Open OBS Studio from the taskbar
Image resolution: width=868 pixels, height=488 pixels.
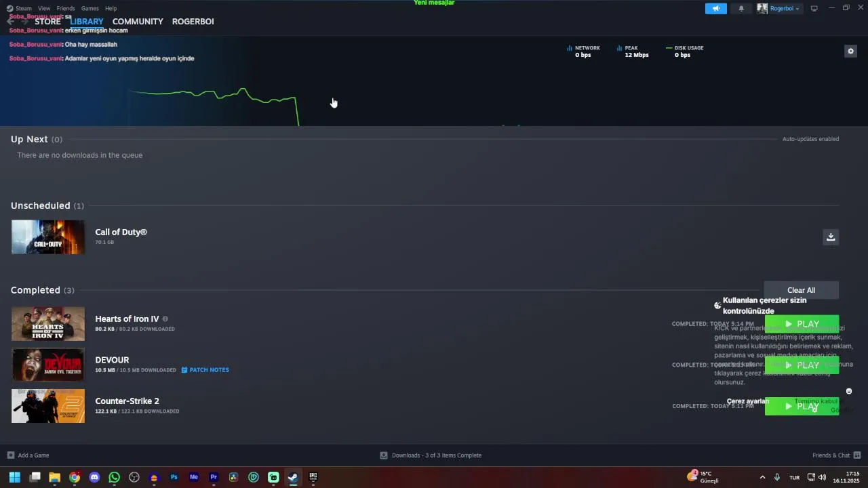coord(134,477)
